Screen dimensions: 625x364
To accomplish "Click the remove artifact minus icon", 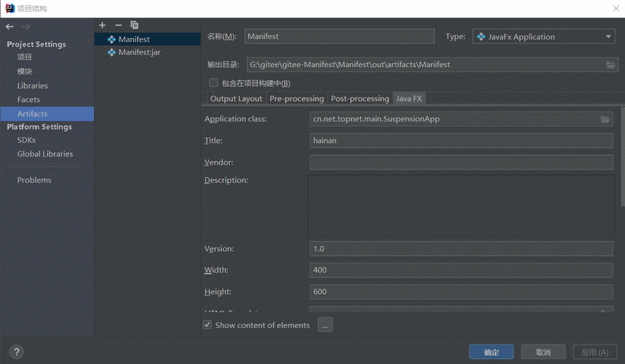I will (118, 25).
